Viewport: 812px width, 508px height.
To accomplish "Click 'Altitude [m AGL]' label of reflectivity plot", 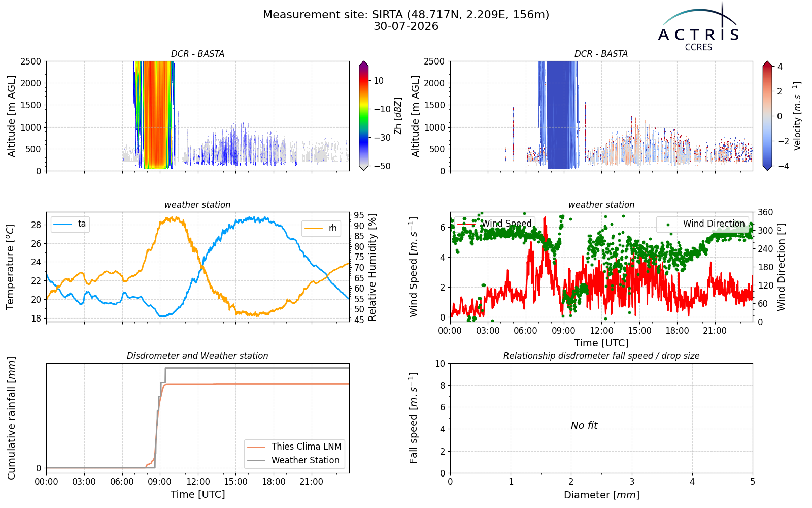I will pos(11,116).
